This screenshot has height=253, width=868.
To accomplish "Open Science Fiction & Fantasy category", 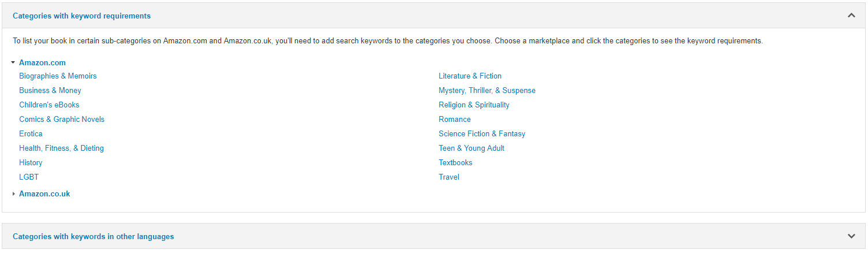I will coord(481,134).
